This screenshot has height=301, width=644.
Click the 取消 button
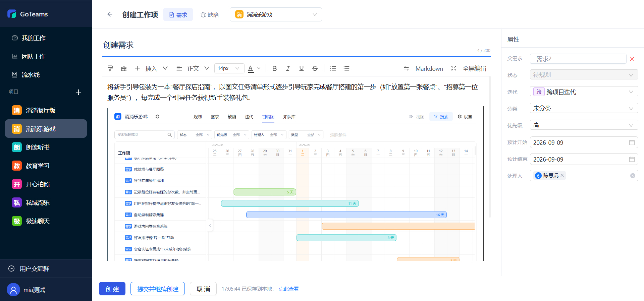(x=203, y=289)
